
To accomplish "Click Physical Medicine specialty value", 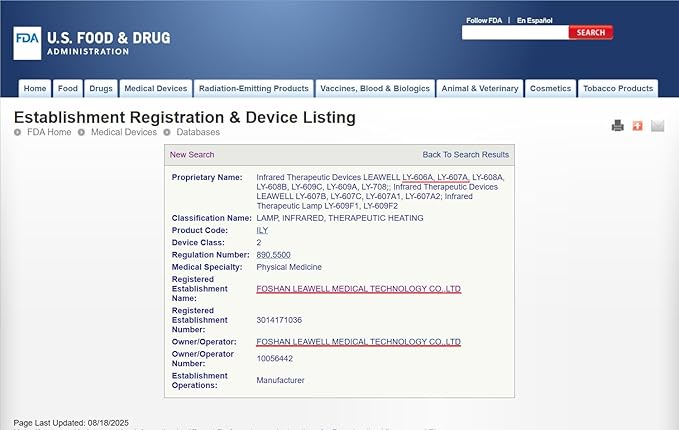I will tap(289, 267).
